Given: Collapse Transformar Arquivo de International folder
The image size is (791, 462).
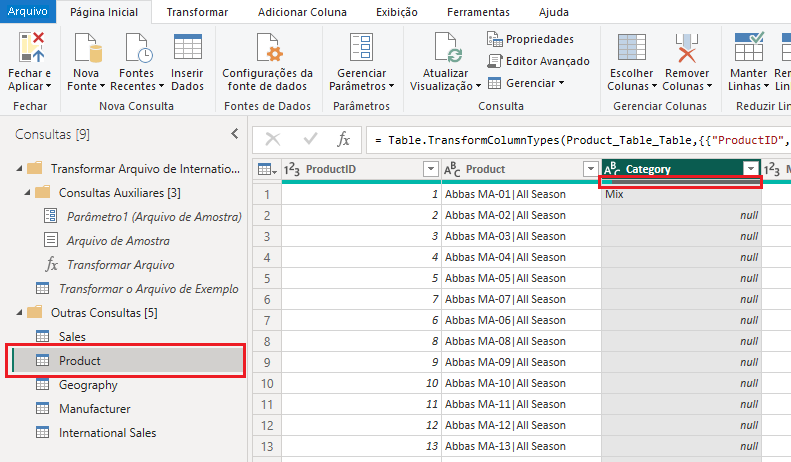Looking at the screenshot, I should pos(19,168).
